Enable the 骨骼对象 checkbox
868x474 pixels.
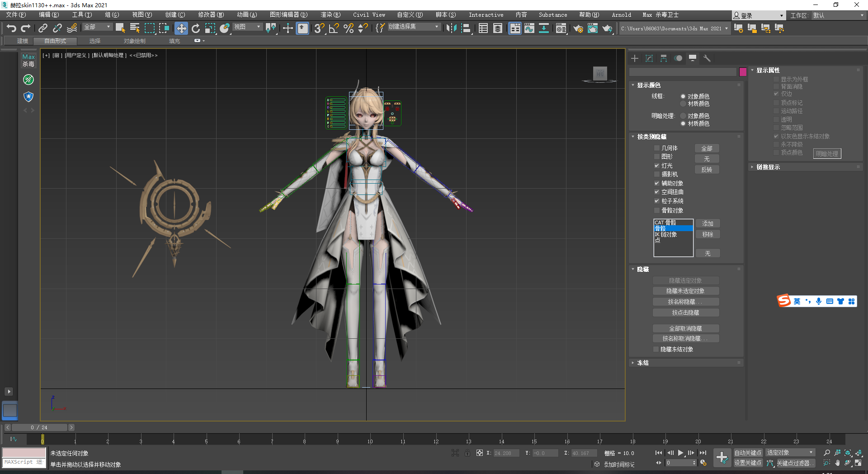657,210
